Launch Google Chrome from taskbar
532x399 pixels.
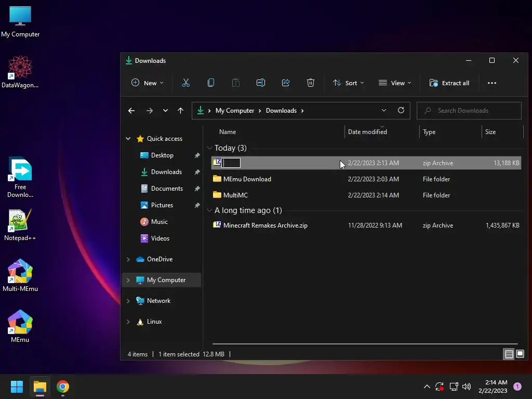pos(63,387)
